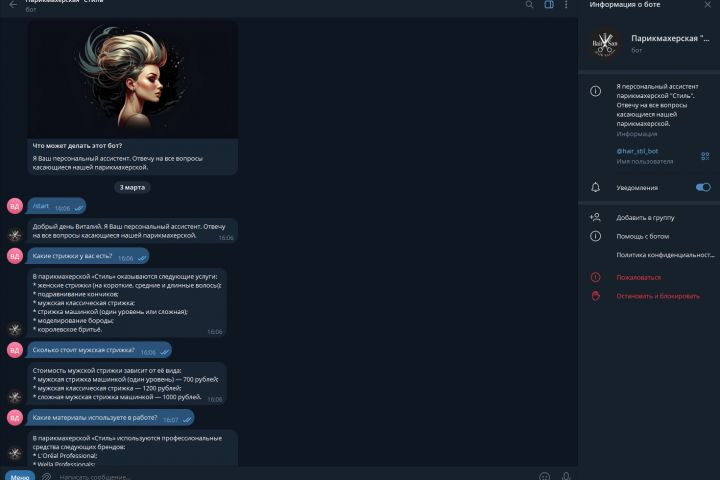Toggle the side panel layout icon
720x480 pixels.
549,5
